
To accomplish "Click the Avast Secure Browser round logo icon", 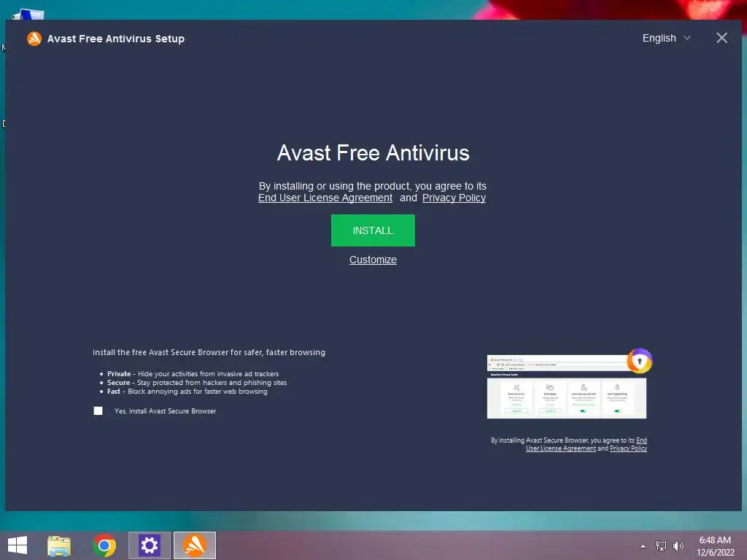I will [639, 361].
